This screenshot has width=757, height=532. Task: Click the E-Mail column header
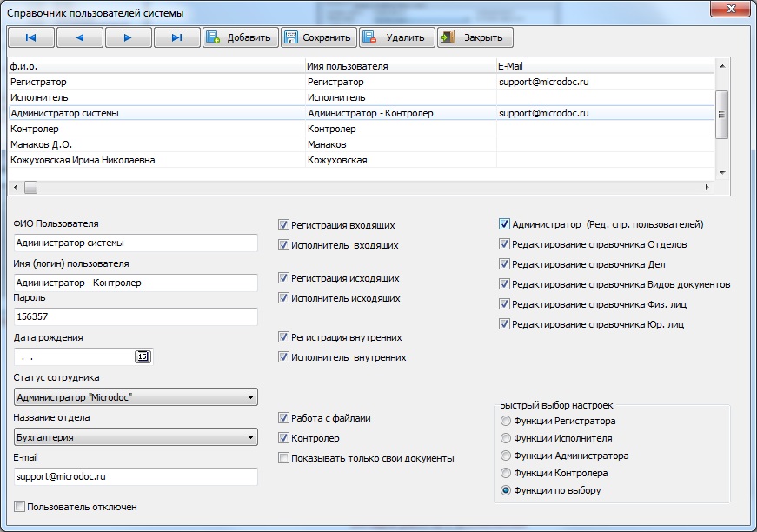606,66
